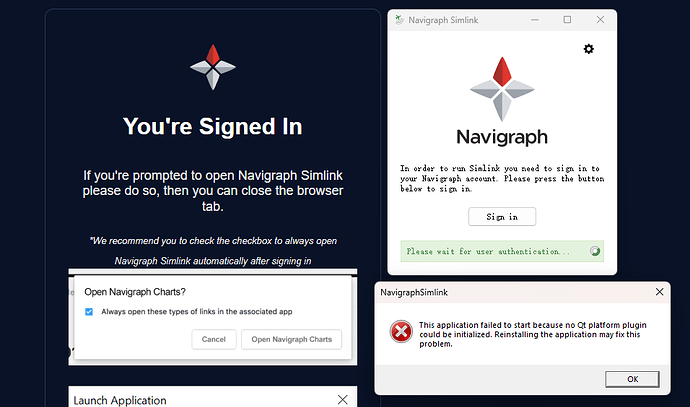Image resolution: width=690 pixels, height=407 pixels.
Task: Click the Navigraph compass logo in Simlink window
Action: [x=502, y=89]
